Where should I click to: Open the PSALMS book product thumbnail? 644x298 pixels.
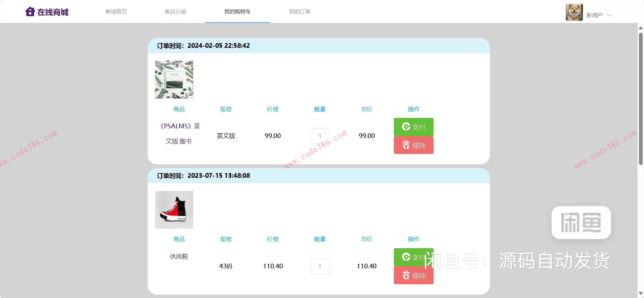[x=174, y=79]
